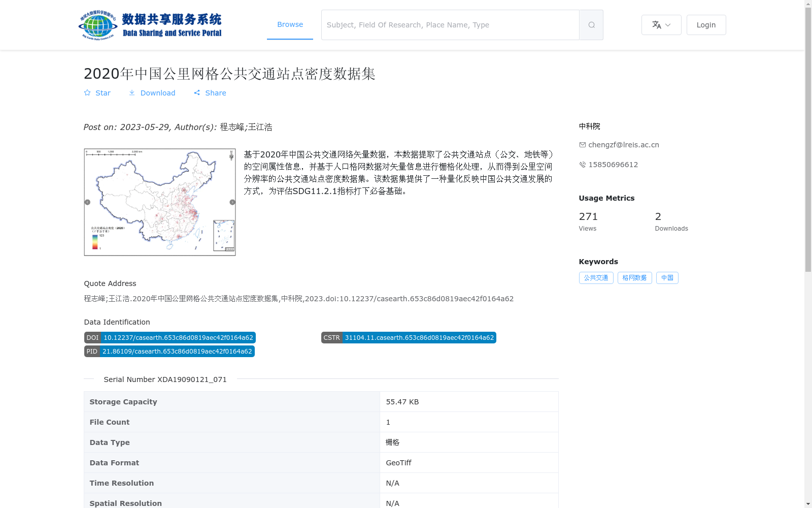Focus the subject search input field
This screenshot has height=508, width=812.
450,25
